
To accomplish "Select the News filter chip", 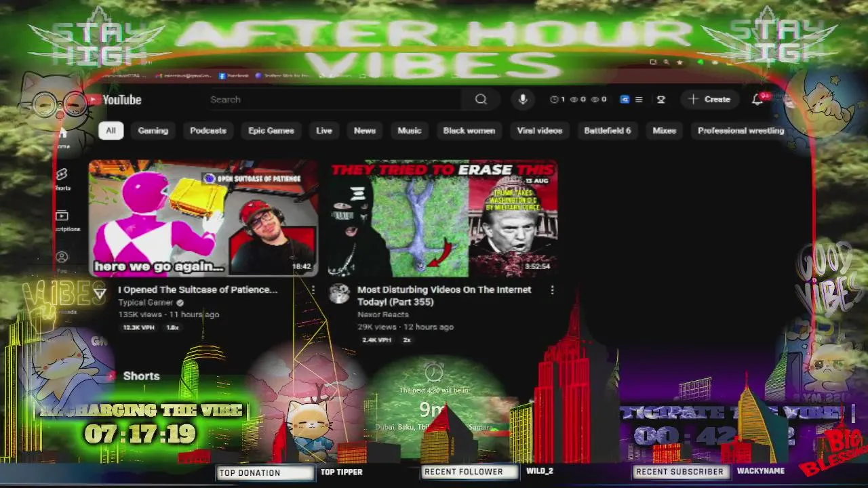I will (365, 131).
